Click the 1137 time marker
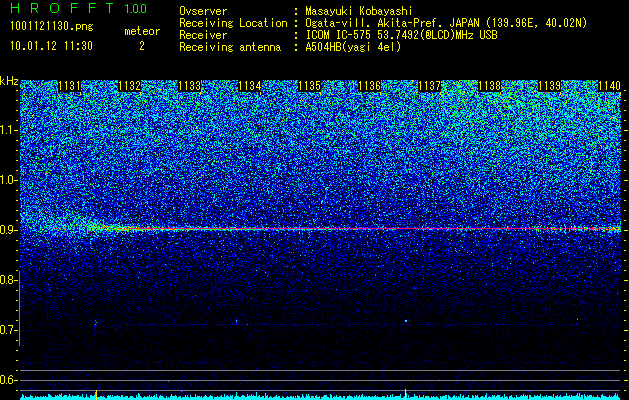Screen dimensions: 629x400 429,86
